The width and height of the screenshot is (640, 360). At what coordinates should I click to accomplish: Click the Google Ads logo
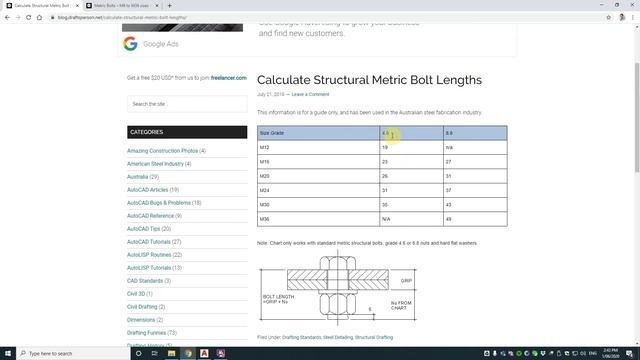(130, 44)
